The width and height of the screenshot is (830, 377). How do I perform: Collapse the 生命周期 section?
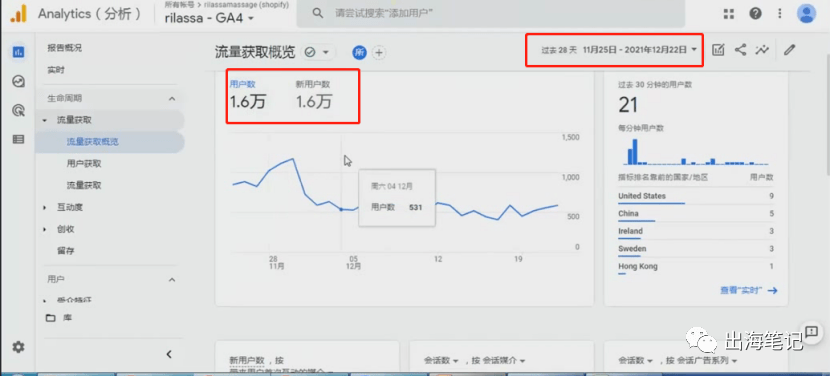pyautogui.click(x=172, y=98)
